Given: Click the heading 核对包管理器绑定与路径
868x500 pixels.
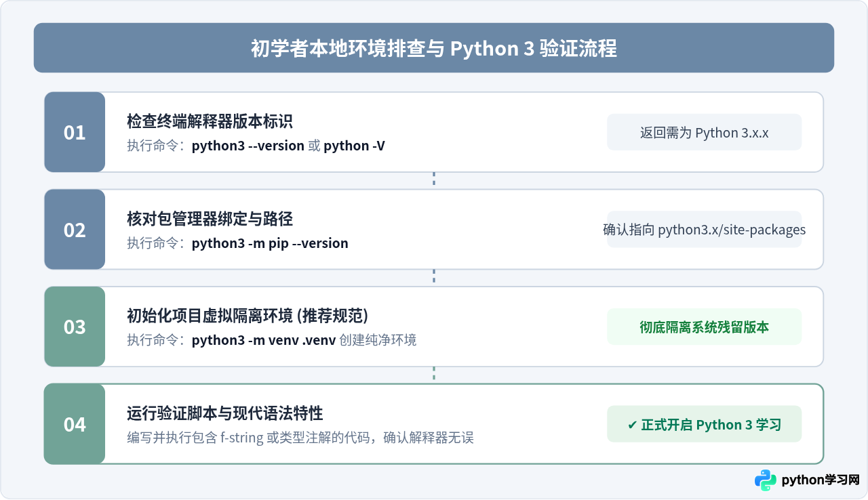Looking at the screenshot, I should point(210,219).
